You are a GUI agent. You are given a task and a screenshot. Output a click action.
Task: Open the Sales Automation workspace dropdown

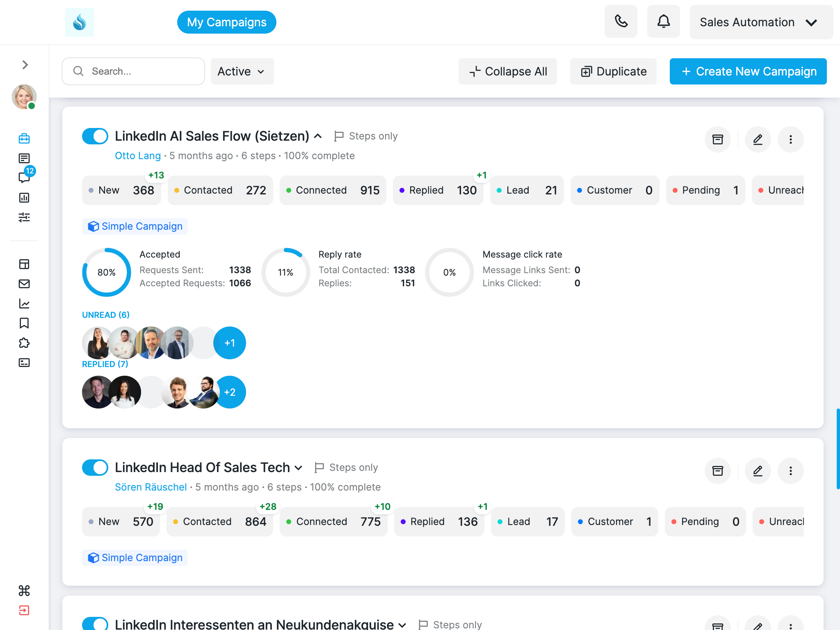tap(761, 22)
